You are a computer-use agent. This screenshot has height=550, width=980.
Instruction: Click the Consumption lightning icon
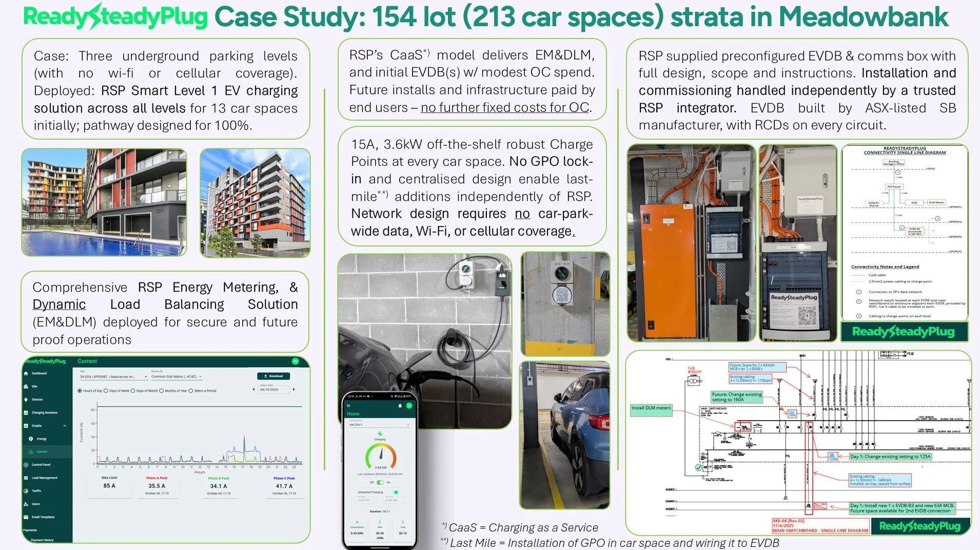point(357,522)
